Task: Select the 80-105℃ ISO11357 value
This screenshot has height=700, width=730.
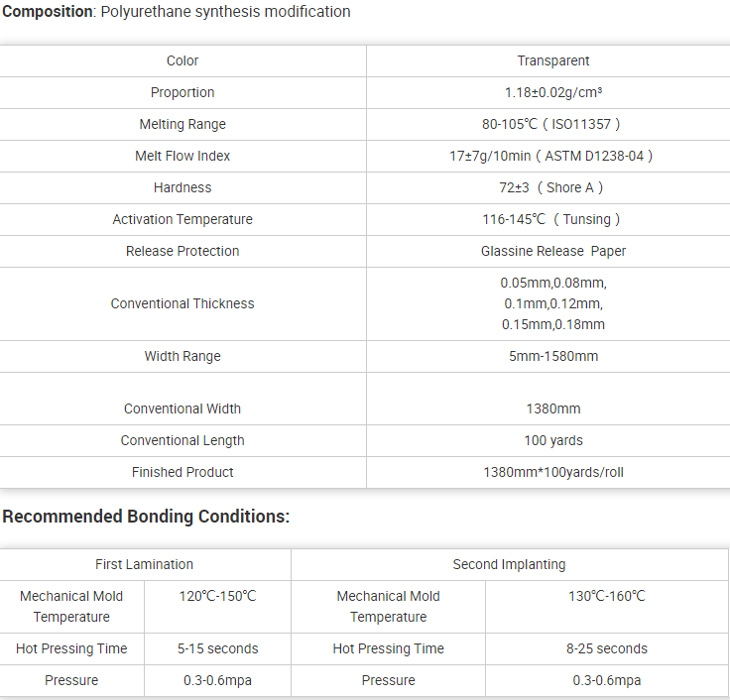Action: click(x=550, y=124)
